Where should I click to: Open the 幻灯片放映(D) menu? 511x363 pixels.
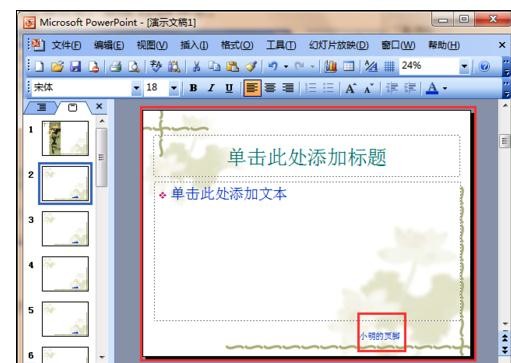[x=339, y=45]
